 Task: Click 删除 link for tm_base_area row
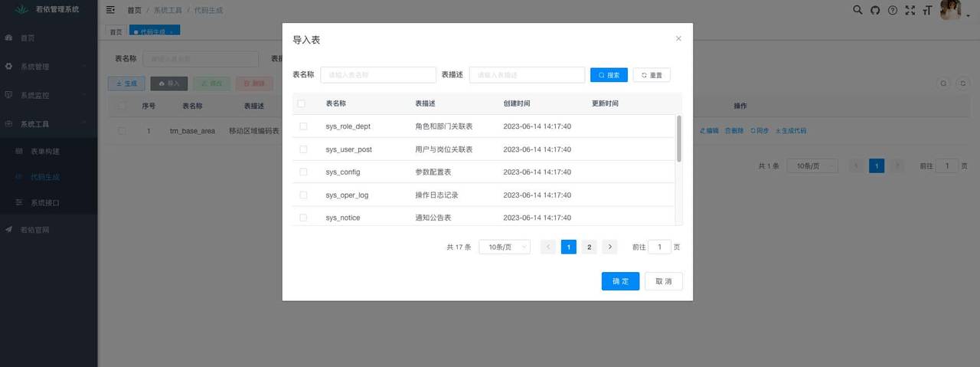coord(734,131)
